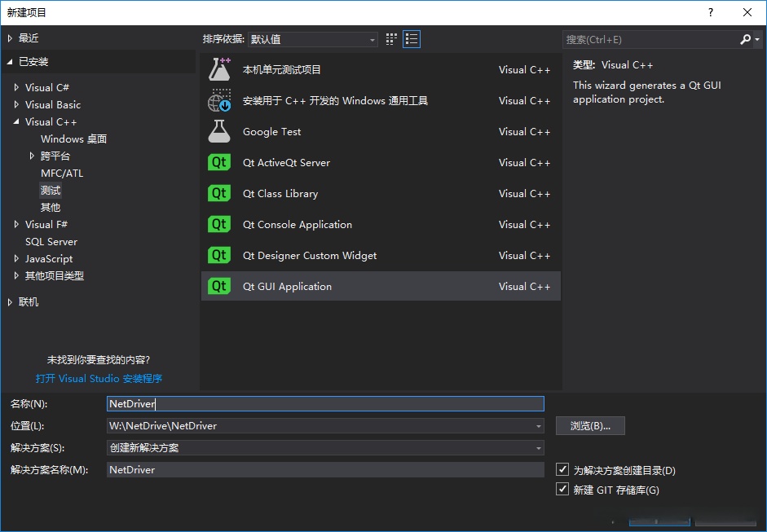Open the help question mark button

click(x=711, y=12)
